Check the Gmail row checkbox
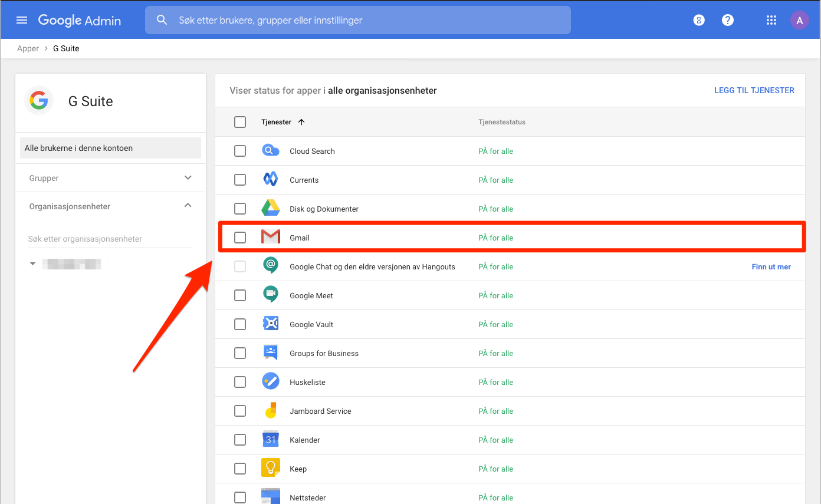The height and width of the screenshot is (504, 821). point(240,238)
